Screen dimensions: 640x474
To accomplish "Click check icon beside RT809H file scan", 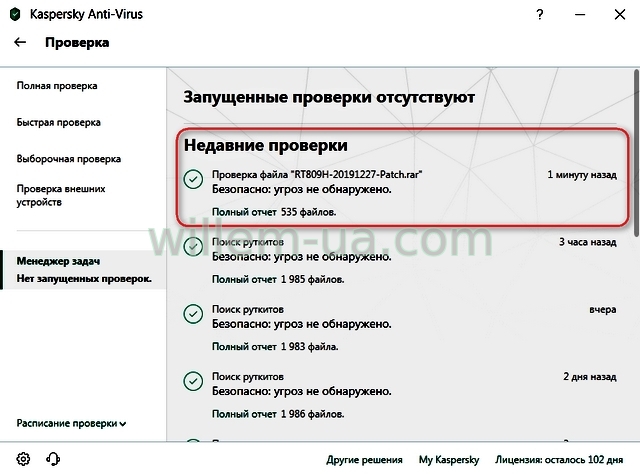I will click(193, 179).
